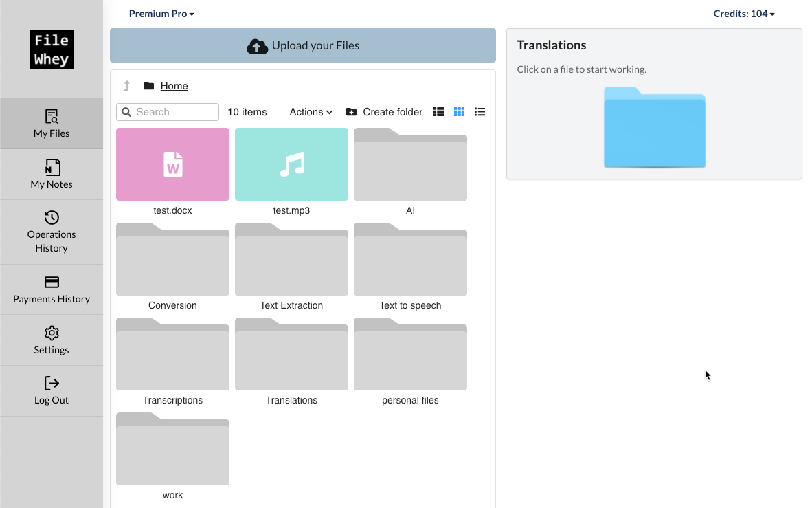Switch to compact bullet list view icon
Image resolution: width=812 pixels, height=508 pixels.
coord(480,112)
